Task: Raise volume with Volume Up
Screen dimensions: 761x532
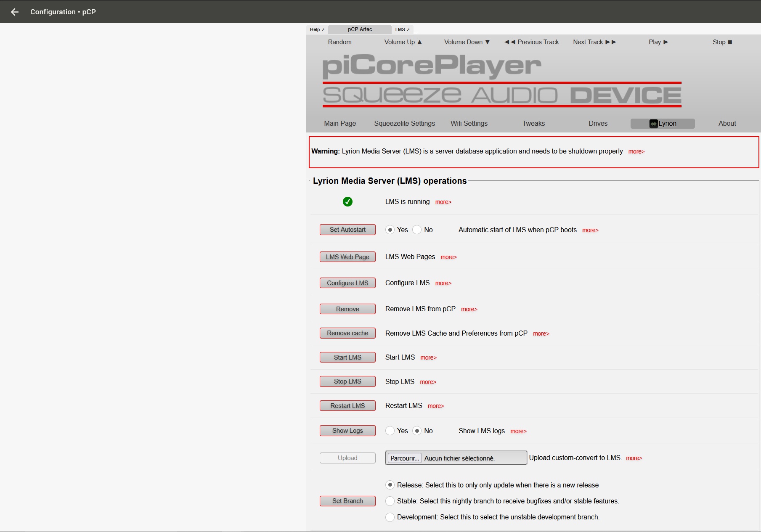Action: click(x=403, y=42)
